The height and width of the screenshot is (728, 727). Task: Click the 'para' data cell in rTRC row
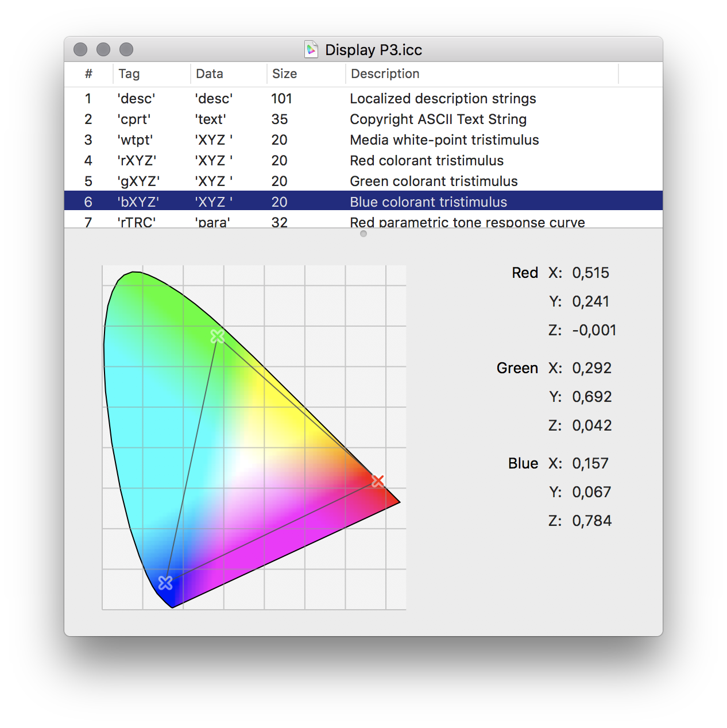[212, 222]
